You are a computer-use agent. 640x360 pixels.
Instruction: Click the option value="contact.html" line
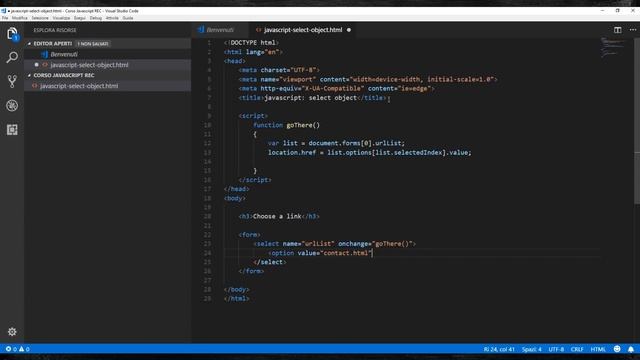pos(320,253)
